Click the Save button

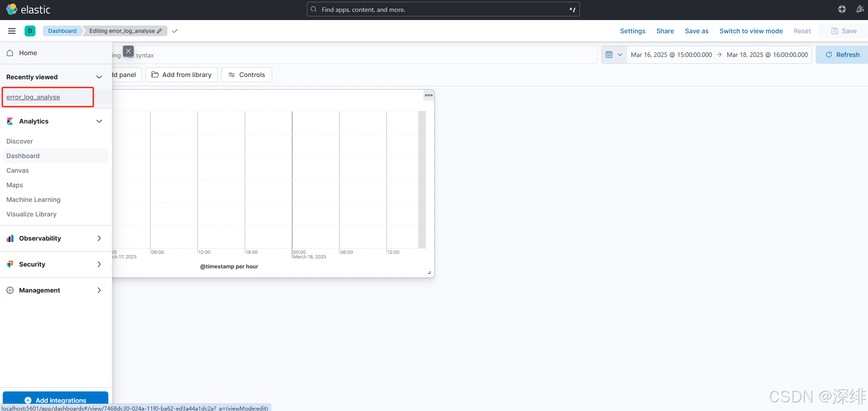tap(844, 31)
